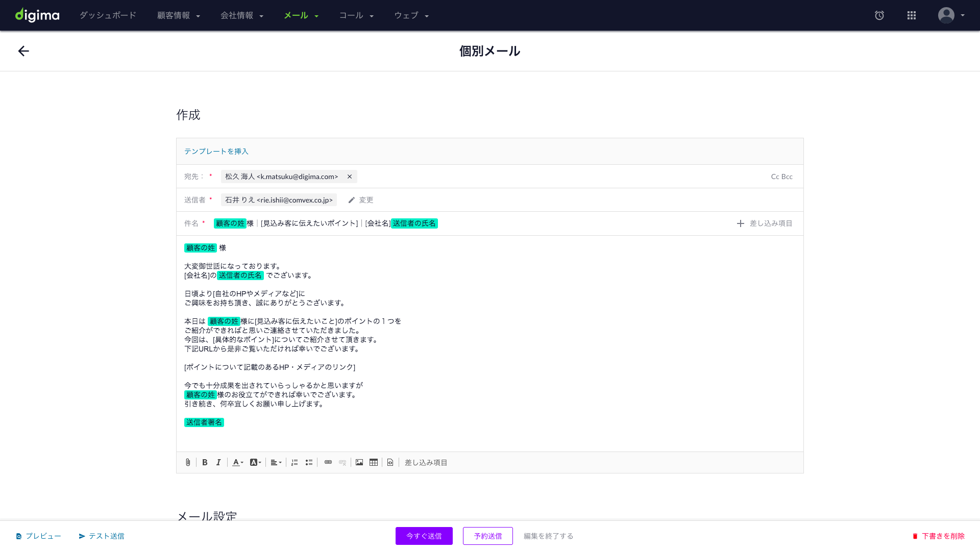Image resolution: width=980 pixels, height=551 pixels.
Task: Click the attach file paperclip icon
Action: (188, 462)
